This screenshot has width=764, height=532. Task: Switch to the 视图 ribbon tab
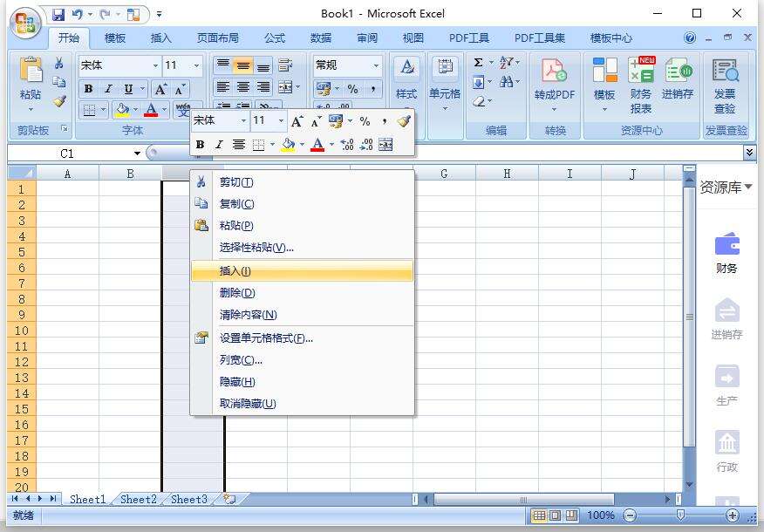tap(413, 38)
